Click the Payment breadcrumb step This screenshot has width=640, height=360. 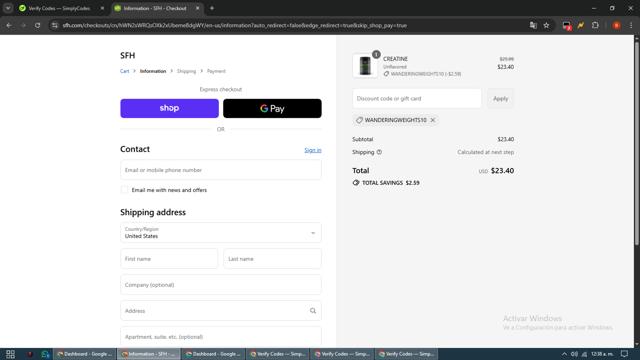click(216, 71)
